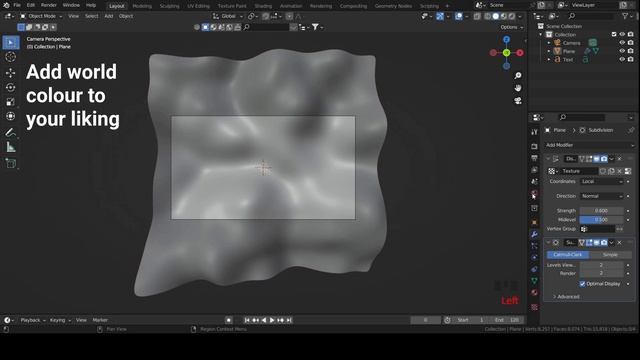Image resolution: width=640 pixels, height=360 pixels.
Task: Select the Annotate tool
Action: (11, 132)
